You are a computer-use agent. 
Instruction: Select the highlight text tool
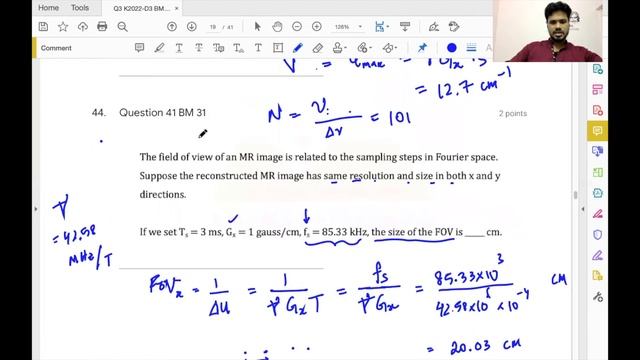(x=159, y=48)
